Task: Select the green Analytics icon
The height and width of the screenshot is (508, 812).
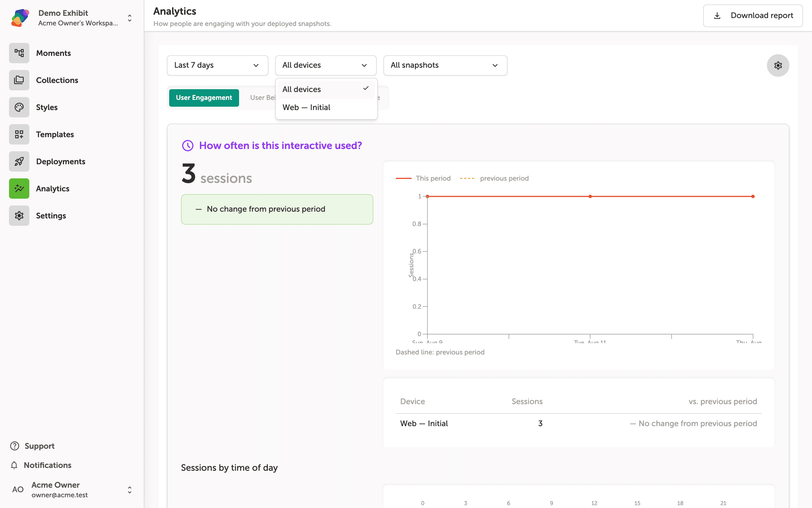Action: point(19,189)
